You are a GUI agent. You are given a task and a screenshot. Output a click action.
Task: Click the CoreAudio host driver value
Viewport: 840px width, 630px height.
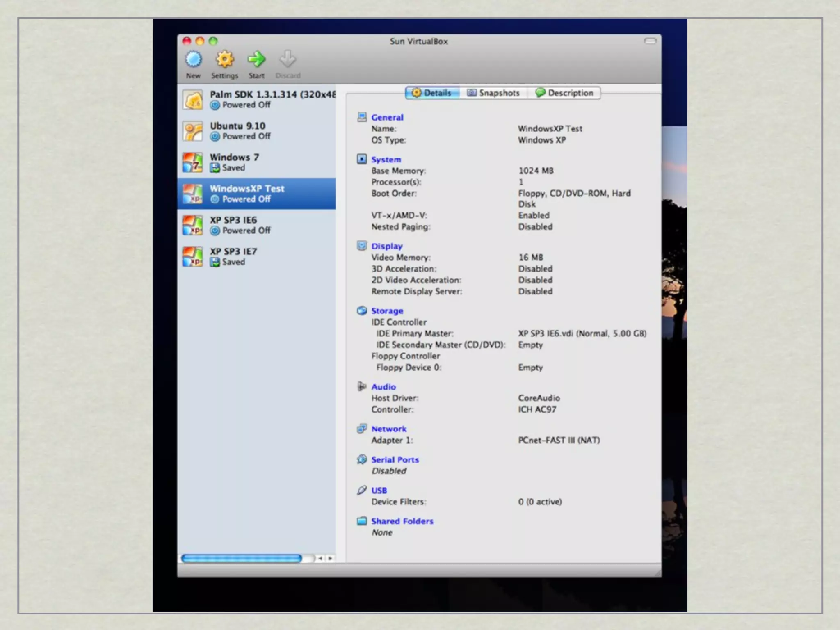click(539, 398)
